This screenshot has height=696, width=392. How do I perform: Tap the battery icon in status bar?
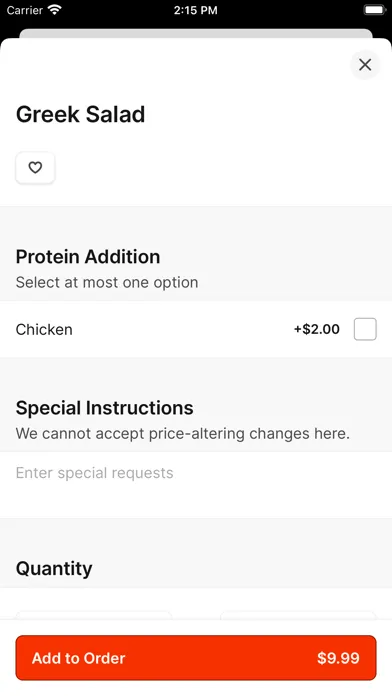(x=375, y=10)
